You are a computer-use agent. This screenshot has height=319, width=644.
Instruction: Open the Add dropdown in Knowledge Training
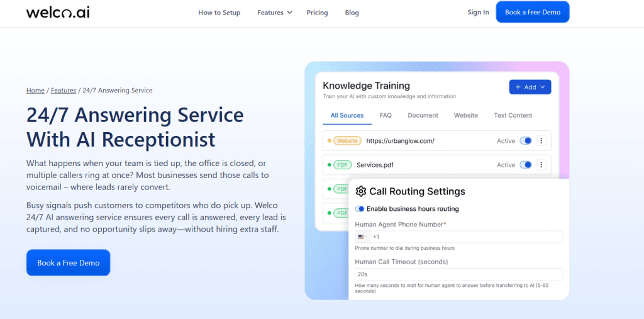pos(530,87)
